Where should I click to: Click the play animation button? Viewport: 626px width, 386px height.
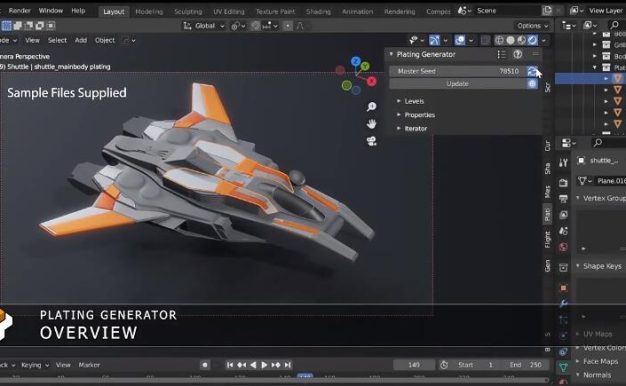[x=264, y=365]
